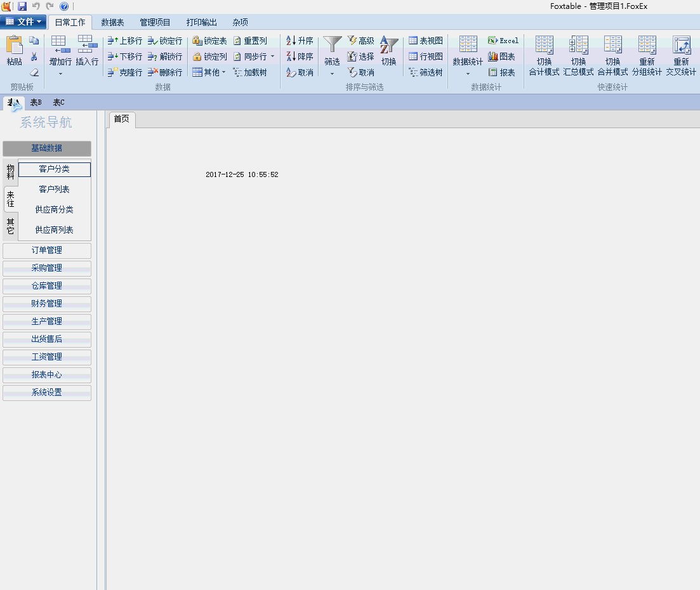This screenshot has width=700, height=590.
Task: Toggle 切换合并模式 merge mode
Action: (x=613, y=56)
